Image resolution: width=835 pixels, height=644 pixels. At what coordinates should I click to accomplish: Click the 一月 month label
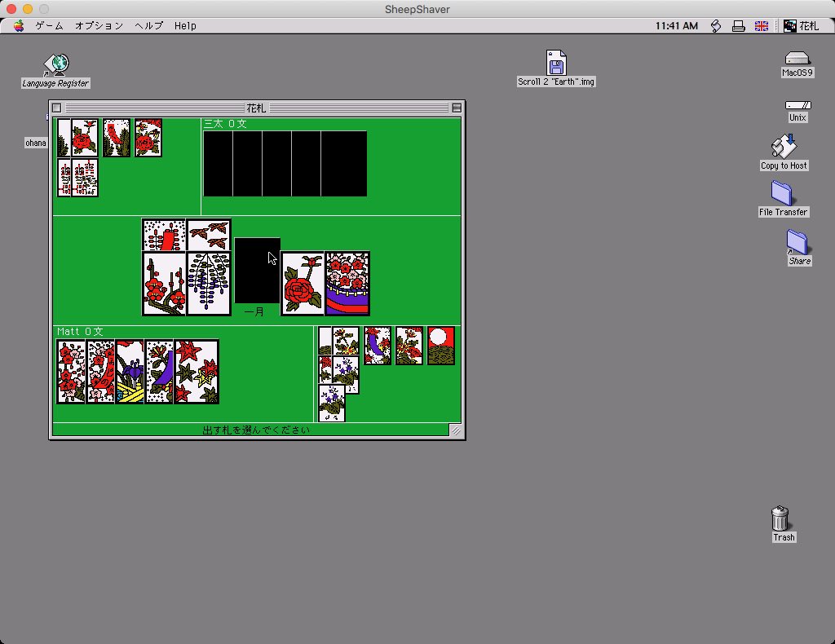(254, 311)
